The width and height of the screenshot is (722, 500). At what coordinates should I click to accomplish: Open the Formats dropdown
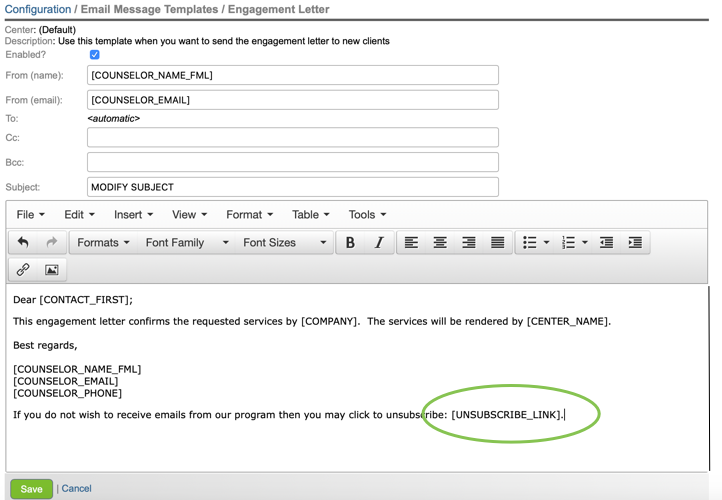[x=103, y=243]
